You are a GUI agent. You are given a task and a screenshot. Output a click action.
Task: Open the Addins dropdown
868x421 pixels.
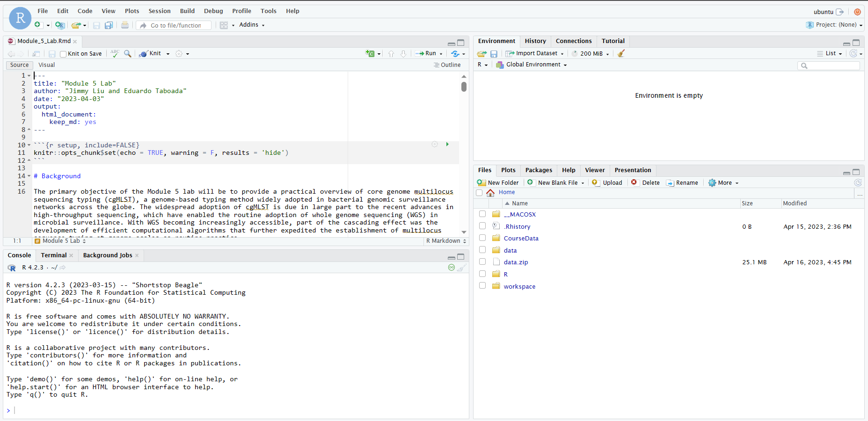click(252, 25)
